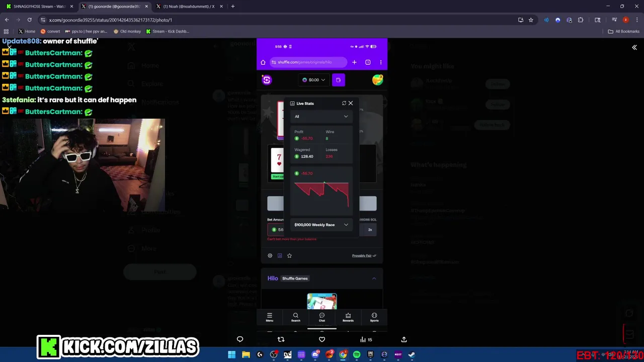
Task: Open the Search tab in bottom nav
Action: coord(296,317)
